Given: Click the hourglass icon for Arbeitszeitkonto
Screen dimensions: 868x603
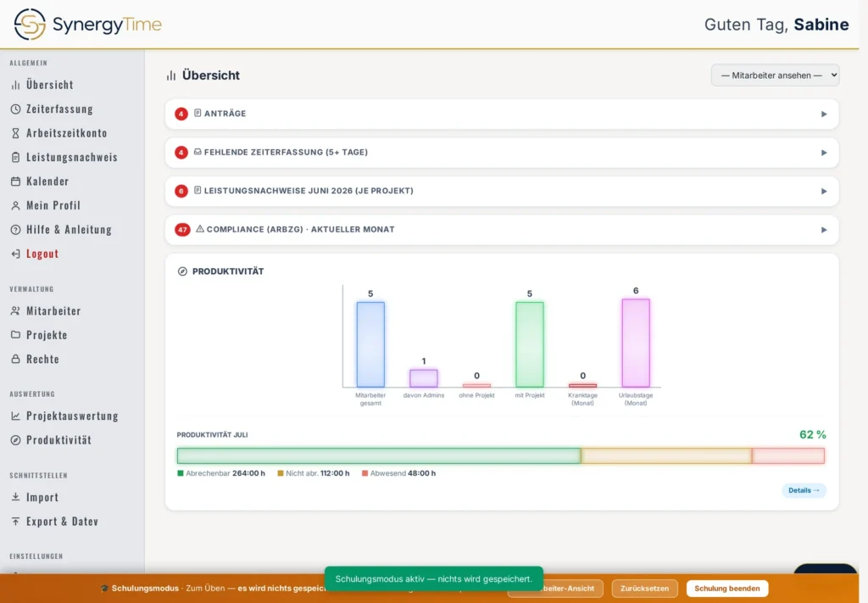Looking at the screenshot, I should [15, 133].
